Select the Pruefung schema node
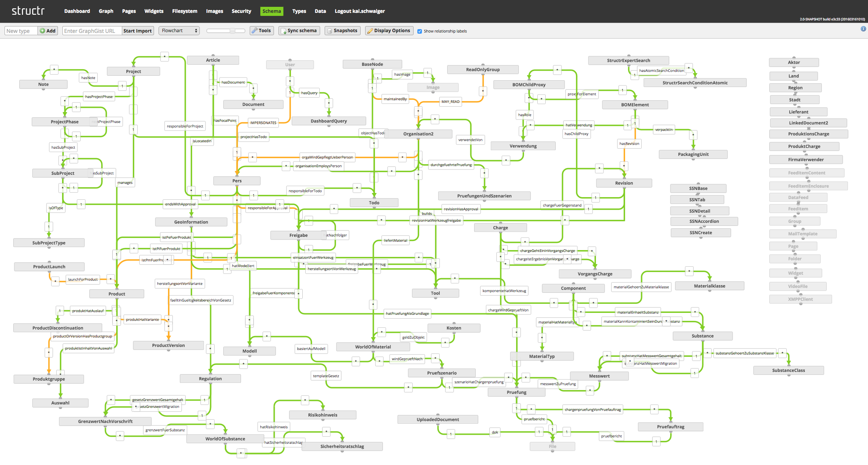The width and height of the screenshot is (868, 465). tap(516, 392)
